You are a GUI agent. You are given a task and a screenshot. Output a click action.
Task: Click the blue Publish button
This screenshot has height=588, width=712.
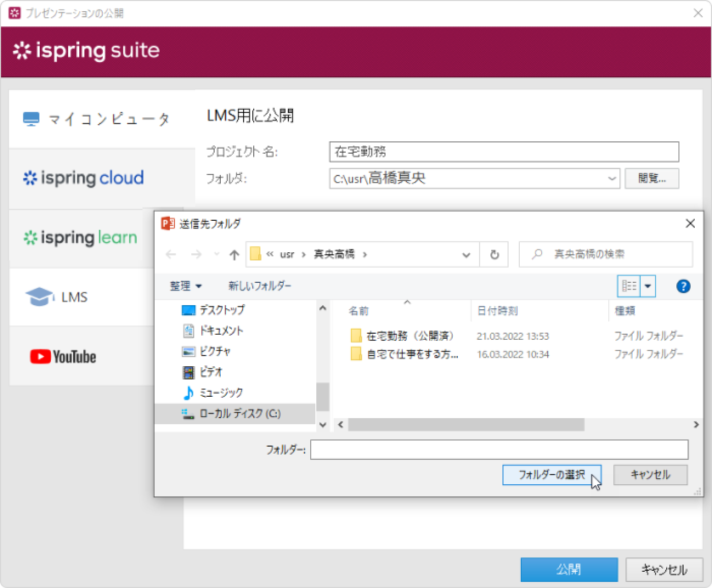coord(569,569)
